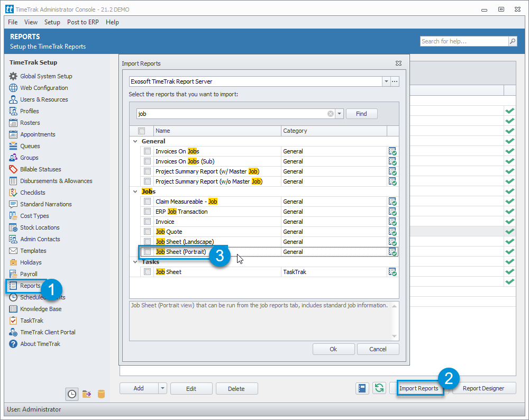Open Profiles icon in sidebar
529x420 pixels.
13,111
